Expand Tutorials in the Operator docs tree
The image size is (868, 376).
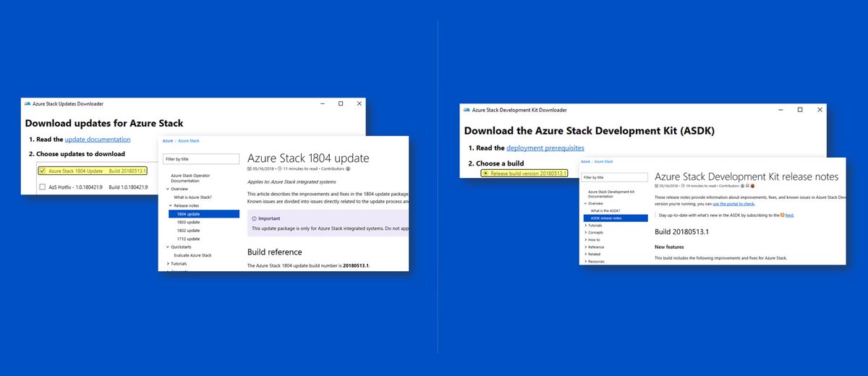point(168,263)
